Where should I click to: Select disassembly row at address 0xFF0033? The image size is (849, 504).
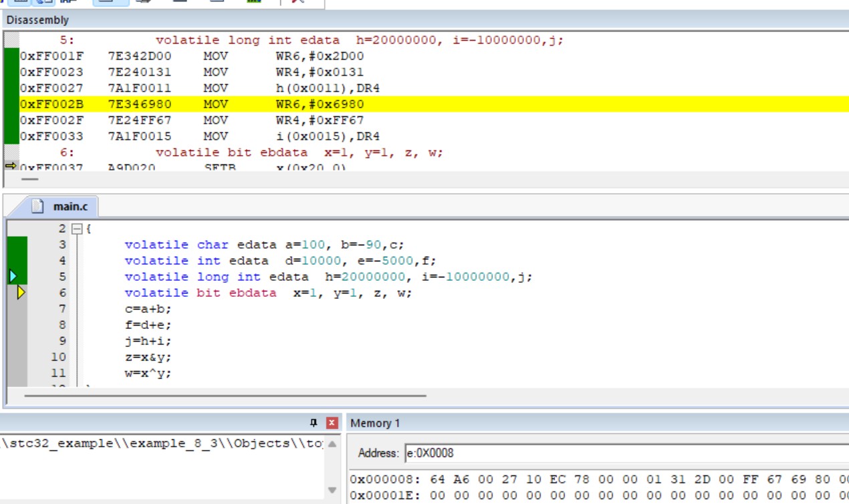point(435,136)
